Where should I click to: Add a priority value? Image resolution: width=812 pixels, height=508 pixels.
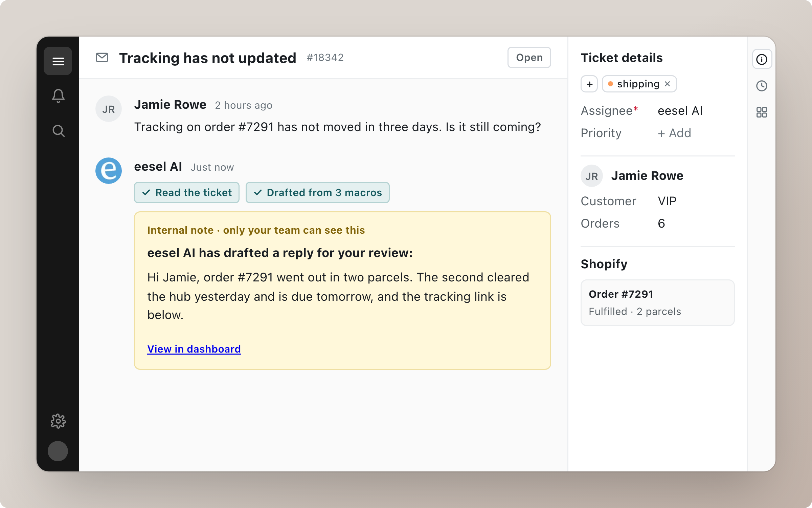(x=674, y=133)
